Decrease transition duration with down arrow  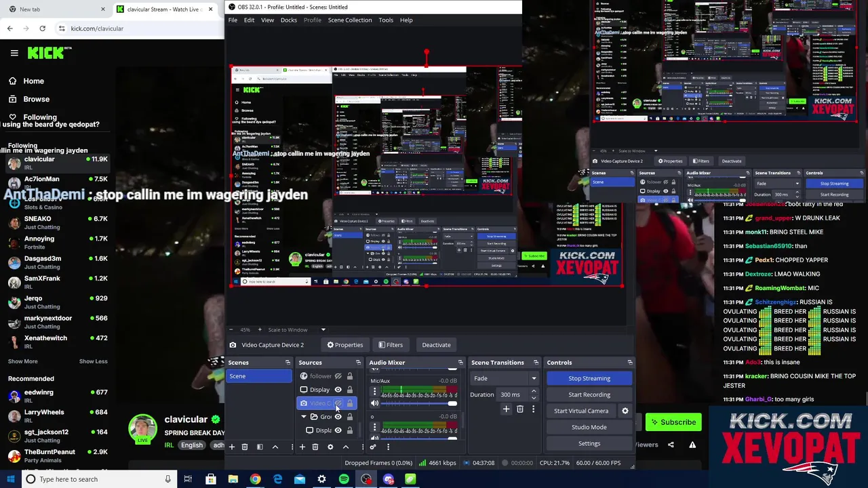[534, 397]
